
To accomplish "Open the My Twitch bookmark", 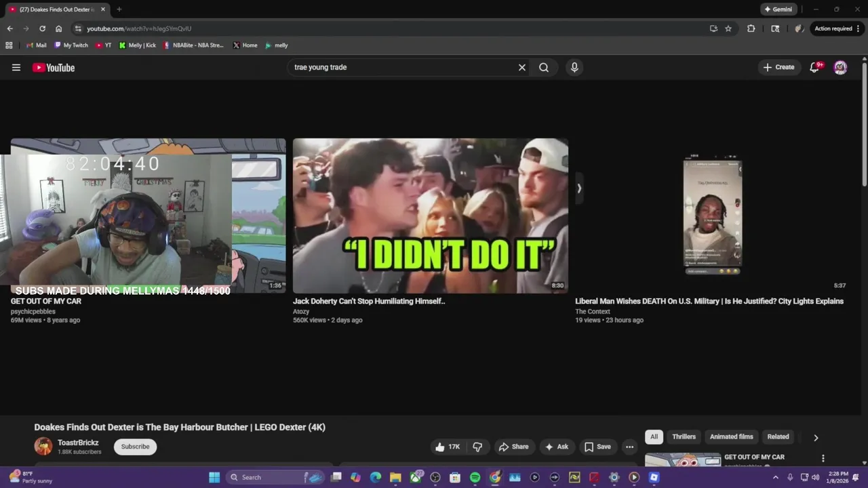I will point(71,45).
